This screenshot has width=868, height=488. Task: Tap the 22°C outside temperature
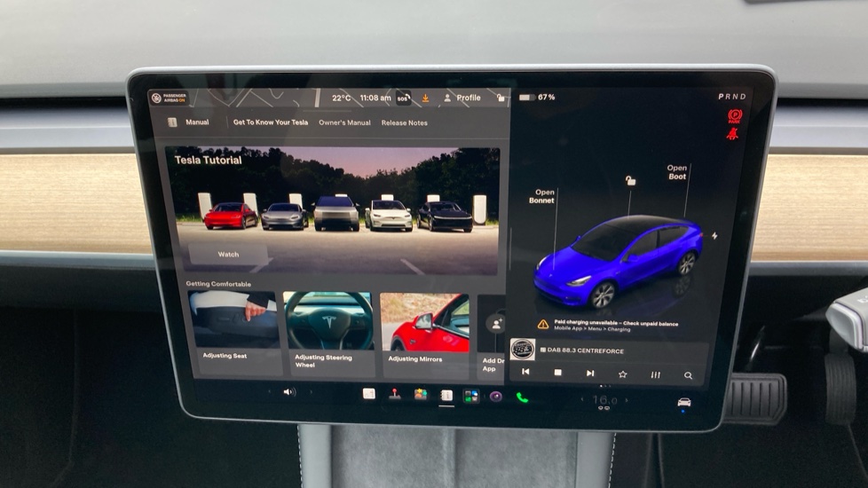342,98
